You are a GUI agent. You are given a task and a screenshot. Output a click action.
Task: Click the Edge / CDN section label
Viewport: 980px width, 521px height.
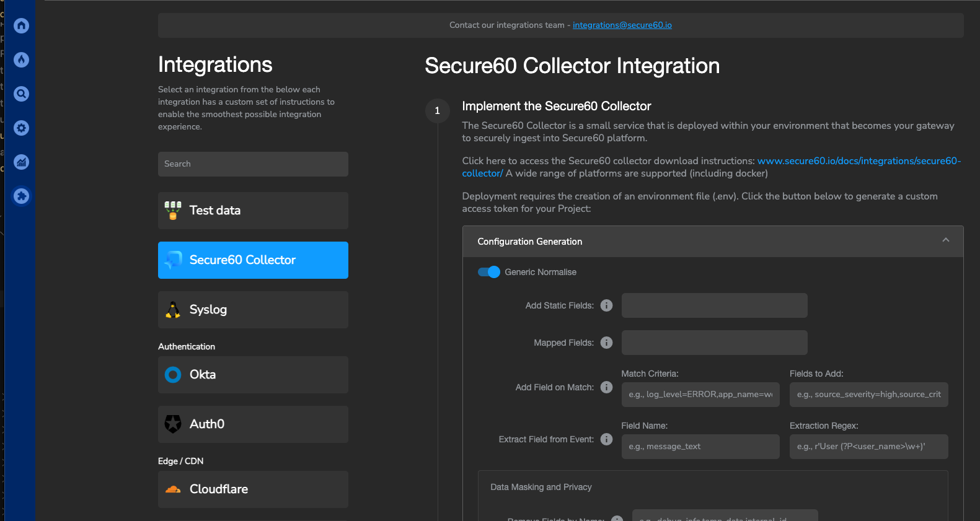pyautogui.click(x=180, y=461)
